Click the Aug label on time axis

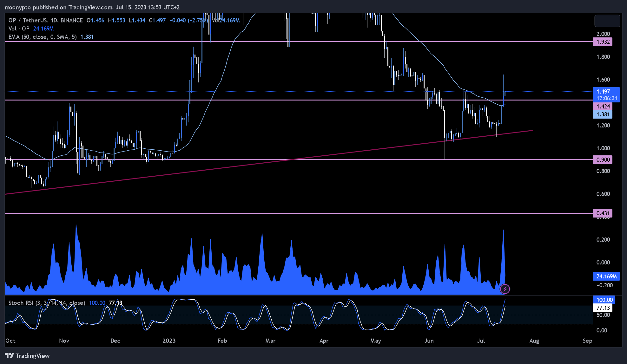click(534, 341)
